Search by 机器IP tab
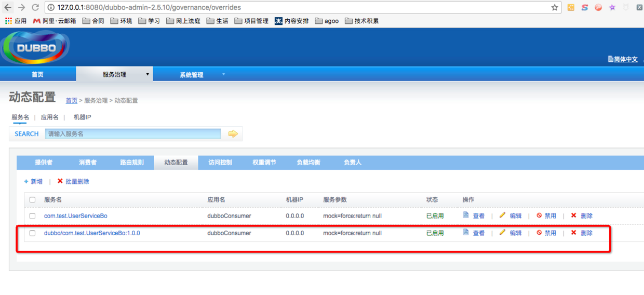This screenshot has width=644, height=295. [82, 117]
